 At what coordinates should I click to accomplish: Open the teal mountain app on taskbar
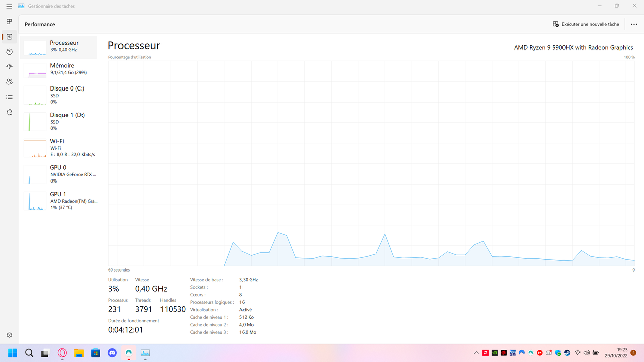tap(129, 353)
